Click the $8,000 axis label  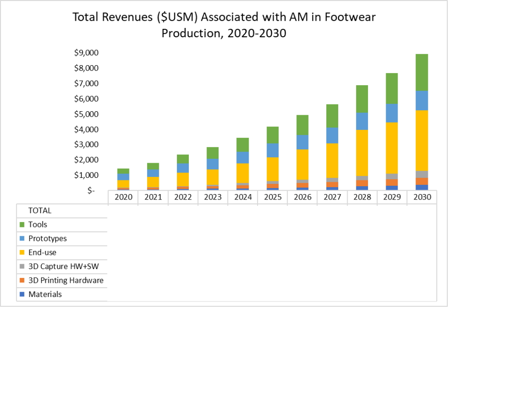[86, 68]
